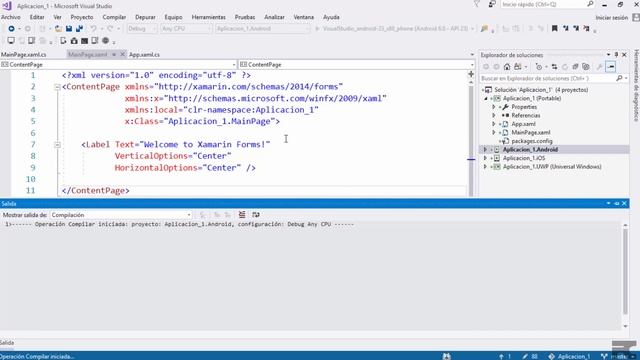Open the Any CPU platform dropdown
Image resolution: width=640 pixels, height=360 pixels.
coord(186,29)
